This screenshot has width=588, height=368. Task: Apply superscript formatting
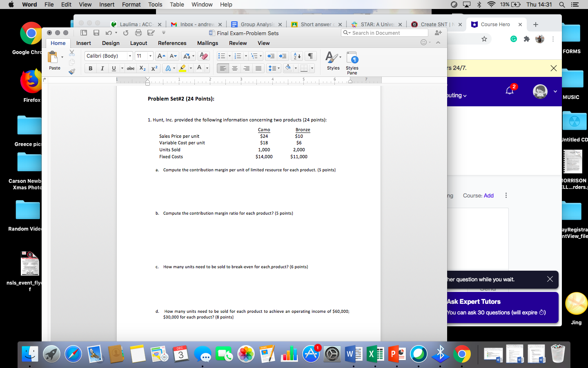[154, 68]
